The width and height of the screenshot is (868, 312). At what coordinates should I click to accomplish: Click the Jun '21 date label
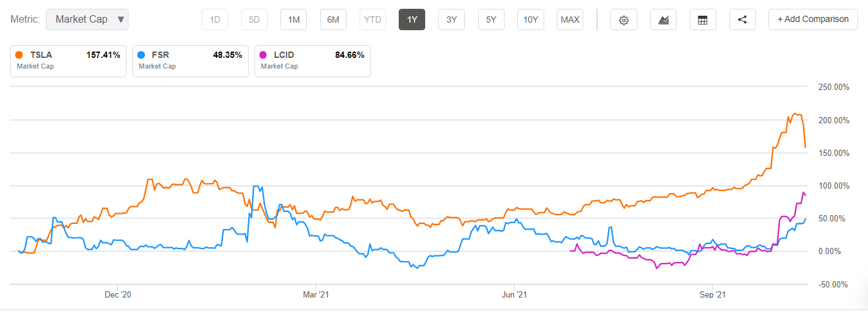pos(515,294)
